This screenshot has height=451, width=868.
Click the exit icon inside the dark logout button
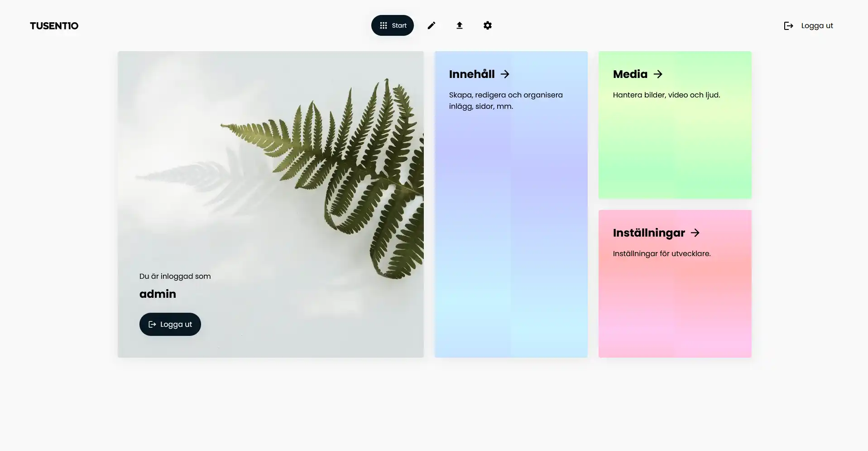click(x=152, y=325)
